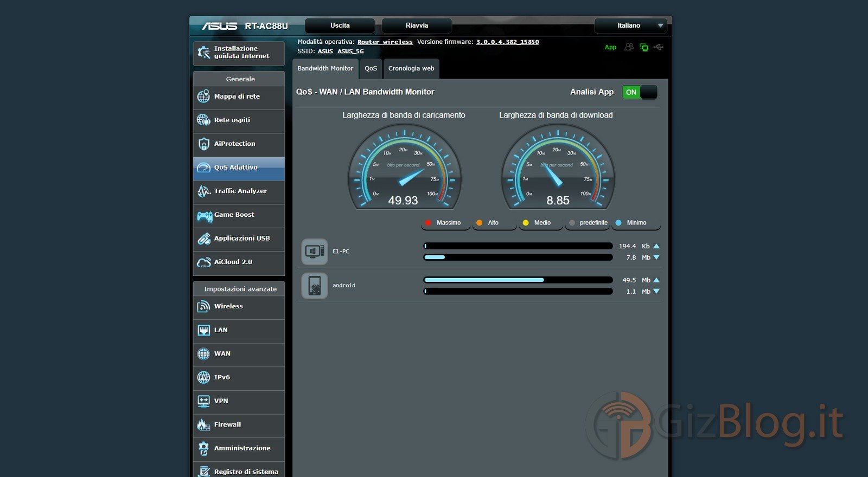Screen dimensions: 868x477
Task: Click E1-PC upload bandwidth bar
Action: 518,246
